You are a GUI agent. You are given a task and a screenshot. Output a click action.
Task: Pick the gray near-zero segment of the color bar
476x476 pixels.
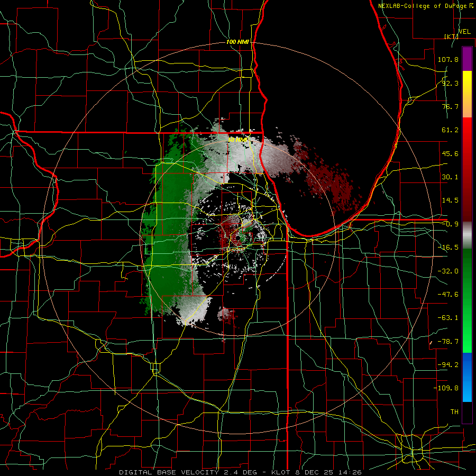tap(467, 235)
